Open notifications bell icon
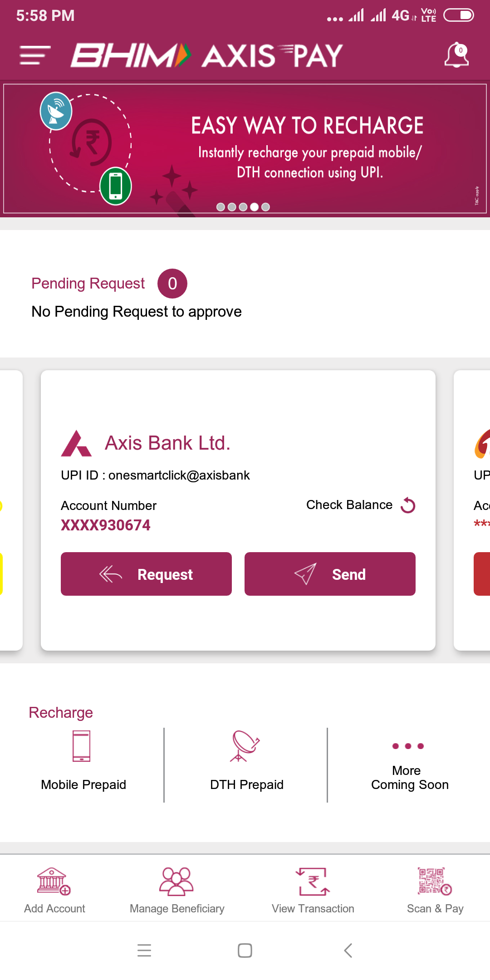This screenshot has width=490, height=980. point(456,55)
